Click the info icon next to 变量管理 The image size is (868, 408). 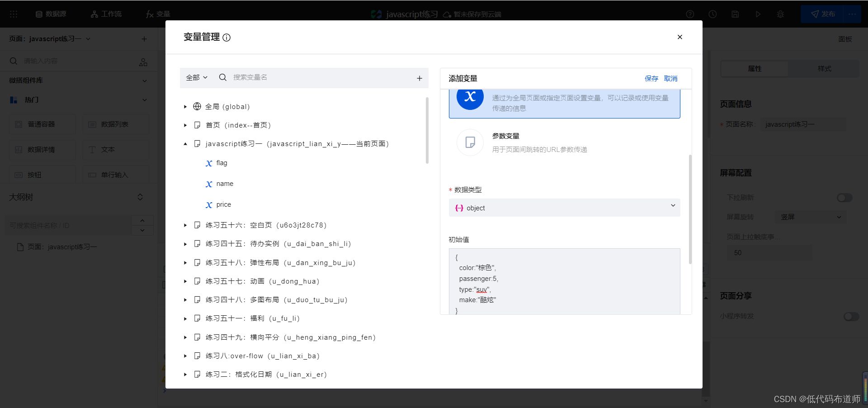coord(226,38)
